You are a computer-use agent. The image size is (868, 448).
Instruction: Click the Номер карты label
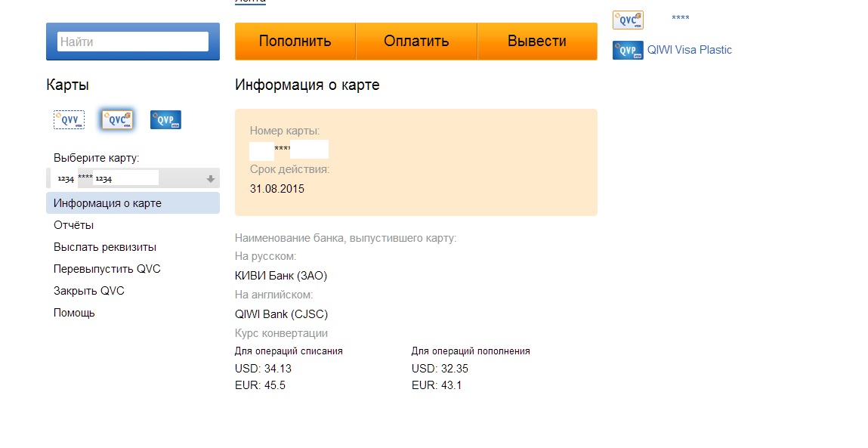pyautogui.click(x=285, y=131)
